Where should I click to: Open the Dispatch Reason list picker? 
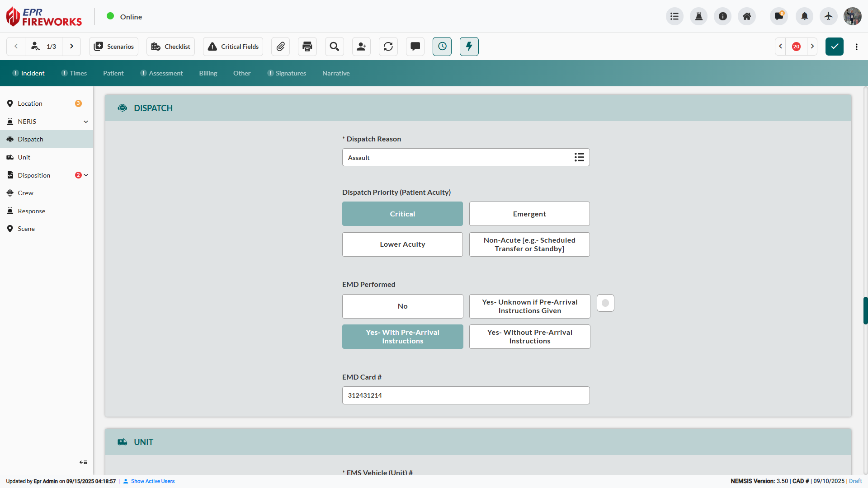point(579,157)
